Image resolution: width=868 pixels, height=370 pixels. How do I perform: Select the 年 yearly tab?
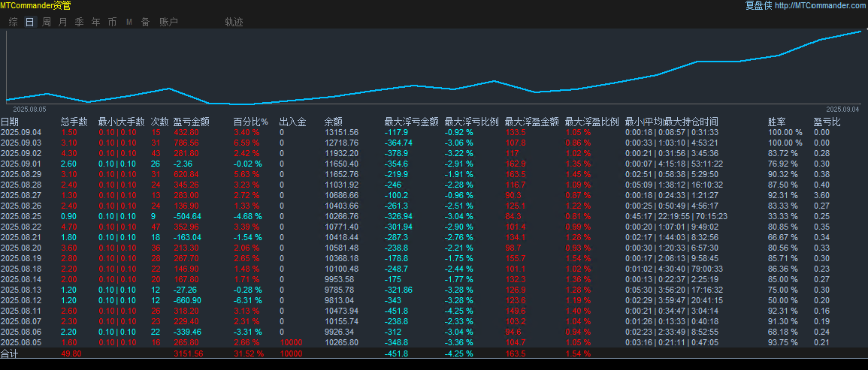[x=95, y=23]
